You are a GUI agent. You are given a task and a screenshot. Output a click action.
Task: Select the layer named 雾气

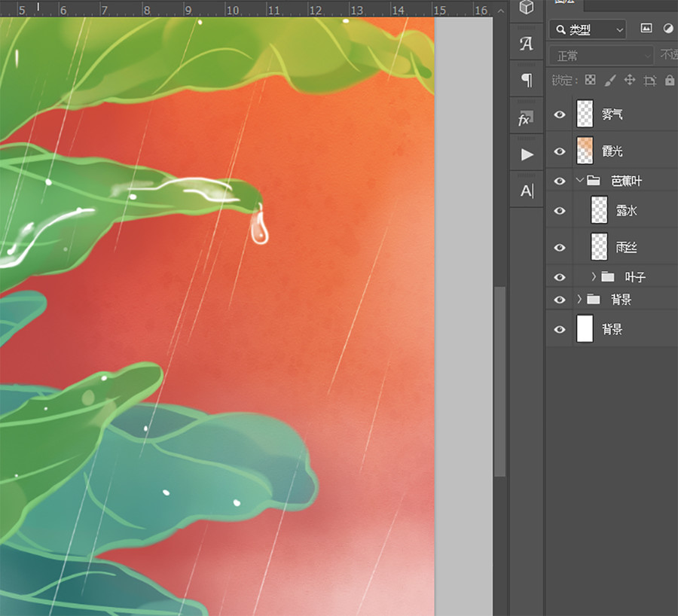pos(612,114)
